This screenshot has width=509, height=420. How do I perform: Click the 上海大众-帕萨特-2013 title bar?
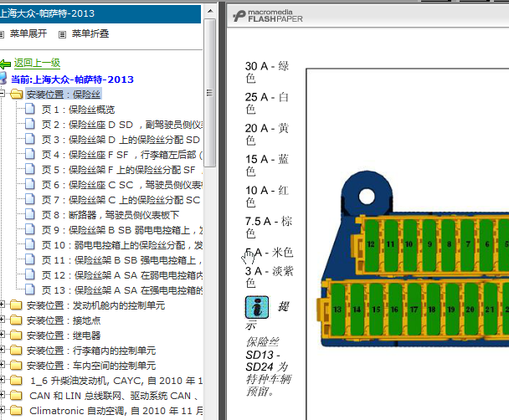[x=100, y=13]
